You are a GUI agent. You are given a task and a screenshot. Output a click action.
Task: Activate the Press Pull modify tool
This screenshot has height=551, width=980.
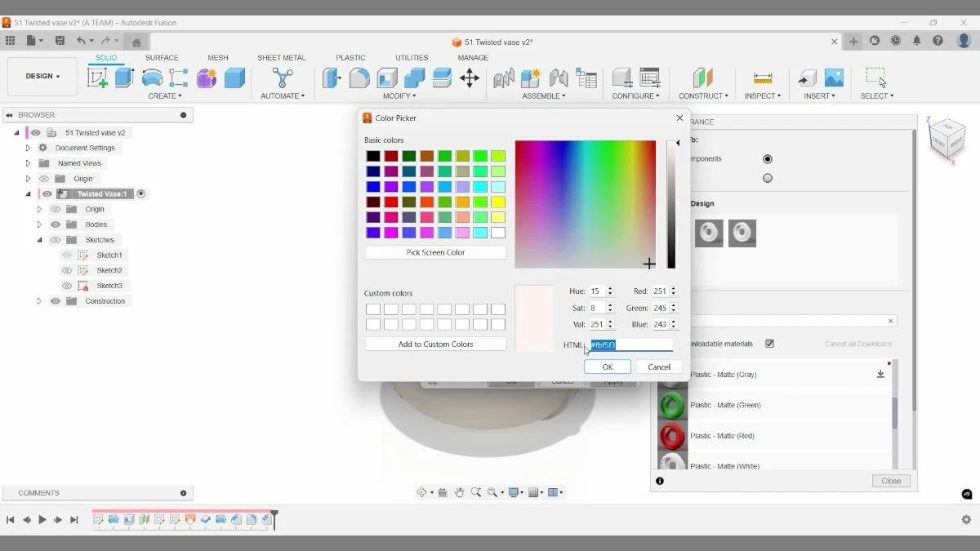point(332,78)
